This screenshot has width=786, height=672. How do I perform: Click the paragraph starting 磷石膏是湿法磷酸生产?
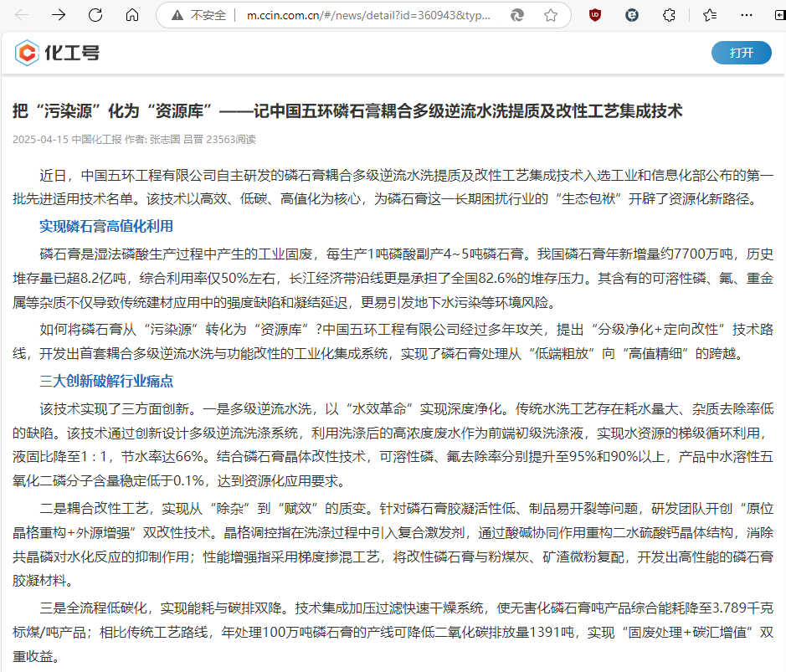pyautogui.click(x=393, y=278)
